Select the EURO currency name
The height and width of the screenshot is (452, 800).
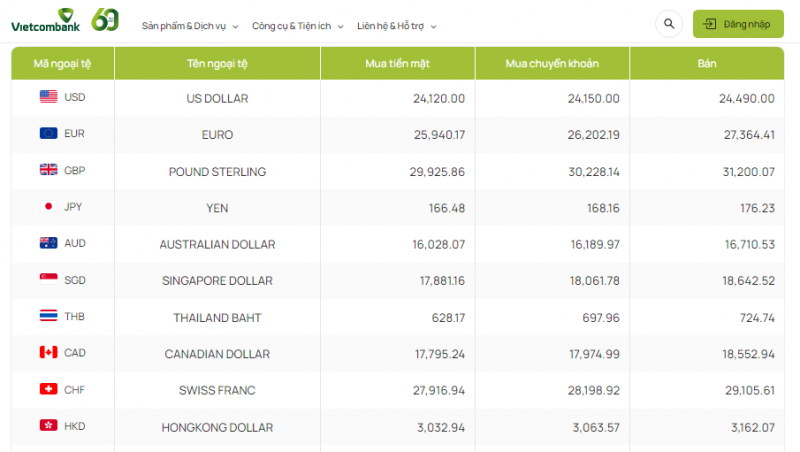[217, 135]
